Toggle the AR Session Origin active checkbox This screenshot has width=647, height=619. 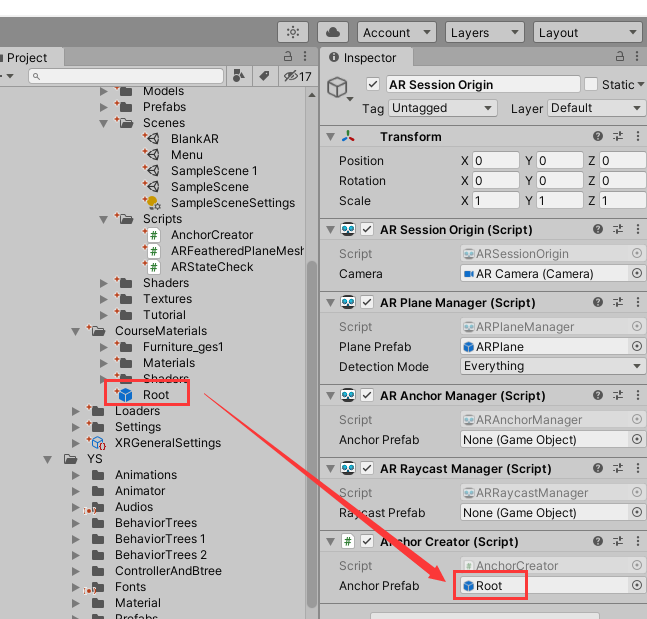pyautogui.click(x=373, y=84)
